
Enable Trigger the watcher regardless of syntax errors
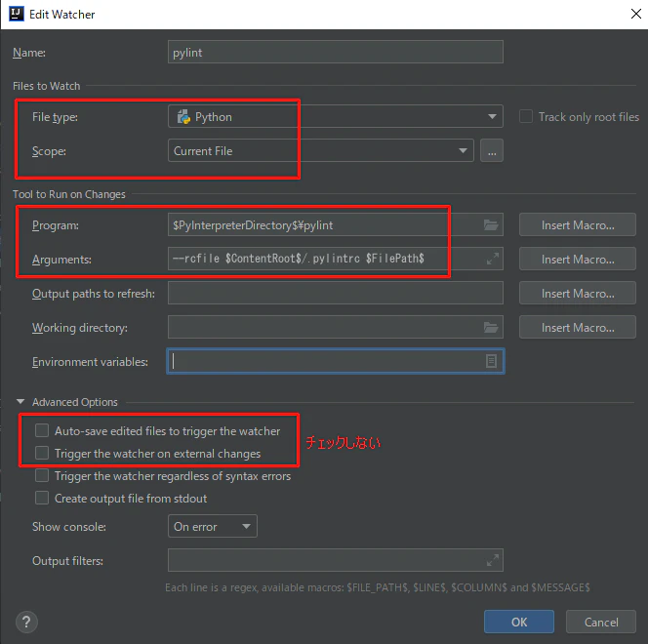[x=42, y=475]
